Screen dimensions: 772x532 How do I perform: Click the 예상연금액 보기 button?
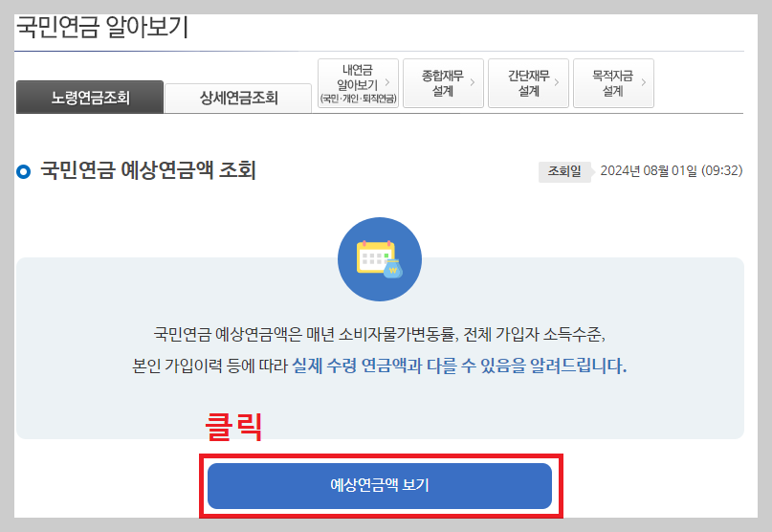(x=380, y=486)
